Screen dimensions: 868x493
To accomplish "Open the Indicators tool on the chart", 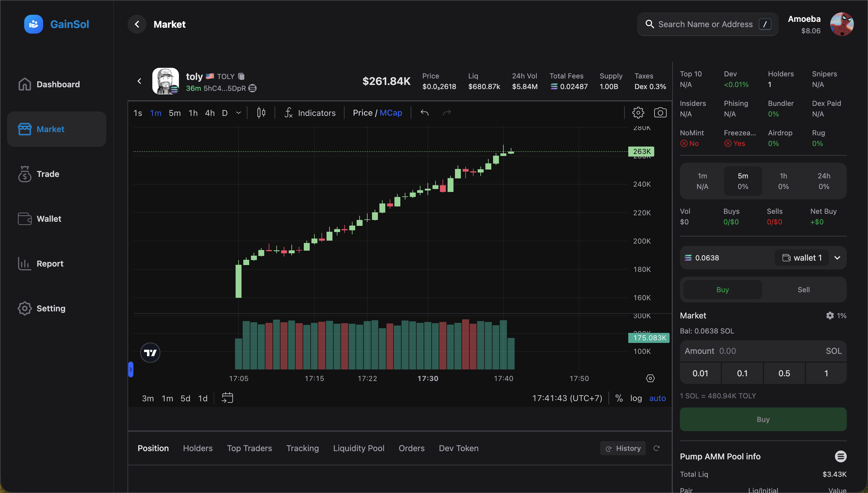I will coord(310,113).
